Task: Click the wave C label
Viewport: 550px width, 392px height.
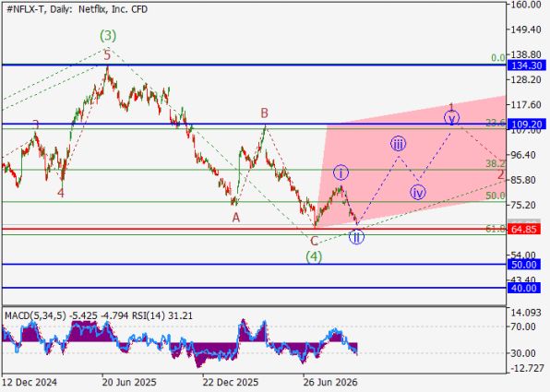Action: (315, 242)
